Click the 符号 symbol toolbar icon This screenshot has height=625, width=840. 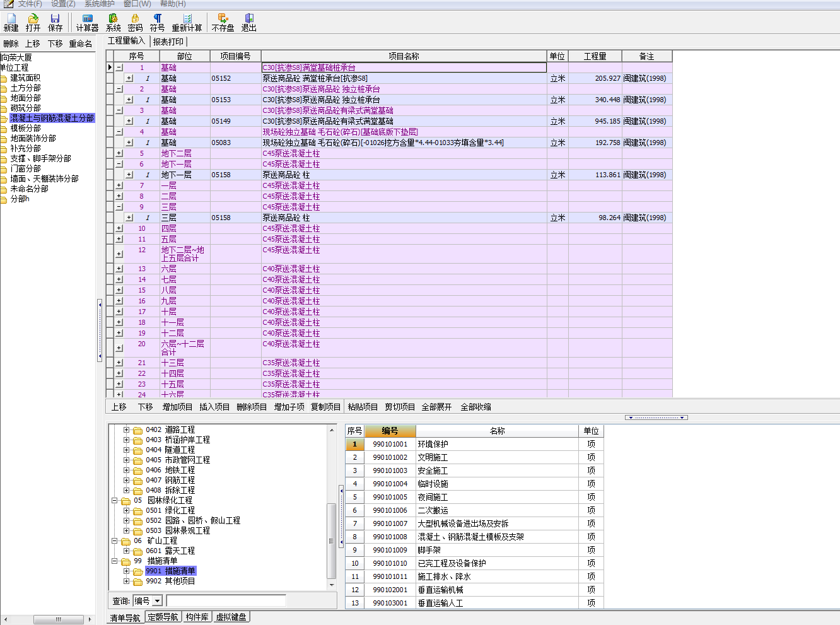158,23
